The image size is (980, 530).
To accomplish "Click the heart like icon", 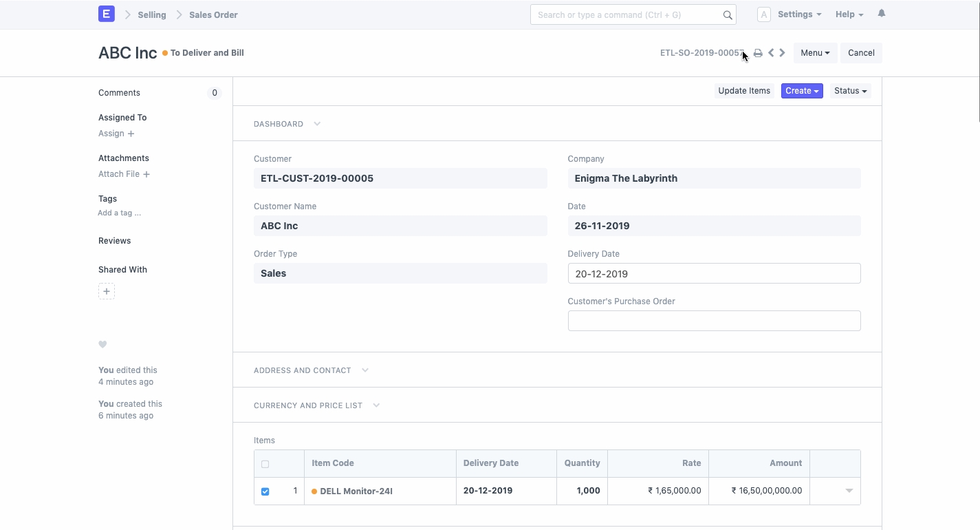I will pyautogui.click(x=102, y=344).
